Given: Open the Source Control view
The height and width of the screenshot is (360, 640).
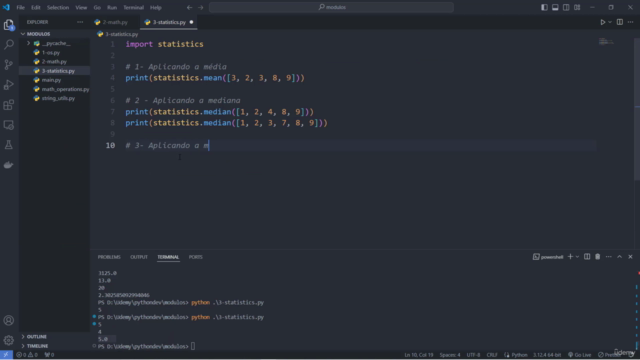Looking at the screenshot, I should pyautogui.click(x=9, y=64).
